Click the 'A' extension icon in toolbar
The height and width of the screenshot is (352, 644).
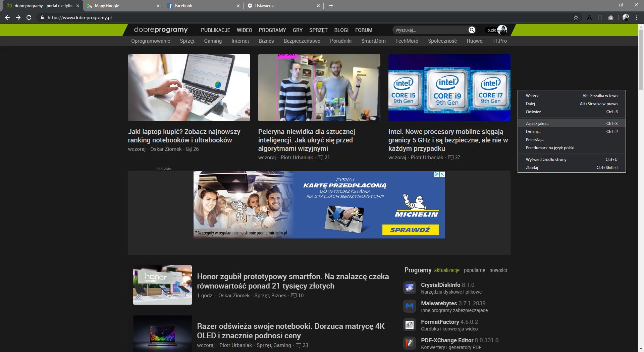[x=589, y=17]
